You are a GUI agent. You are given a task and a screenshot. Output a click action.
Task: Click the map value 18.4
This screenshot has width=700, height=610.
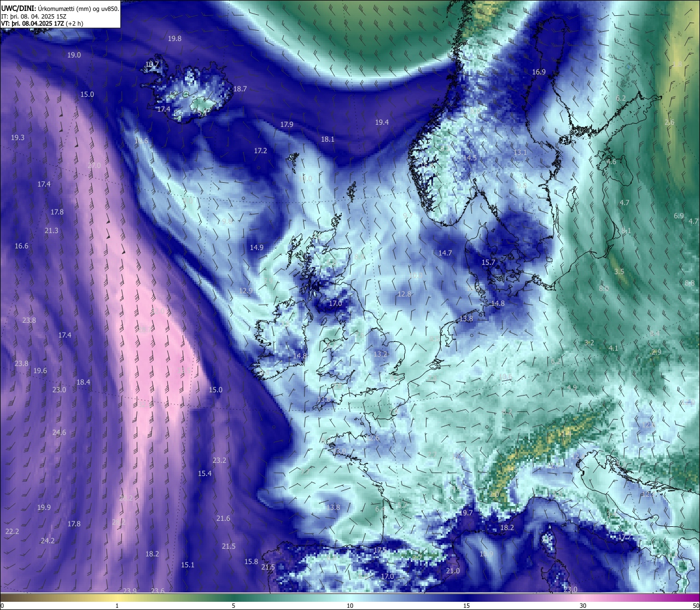click(83, 382)
